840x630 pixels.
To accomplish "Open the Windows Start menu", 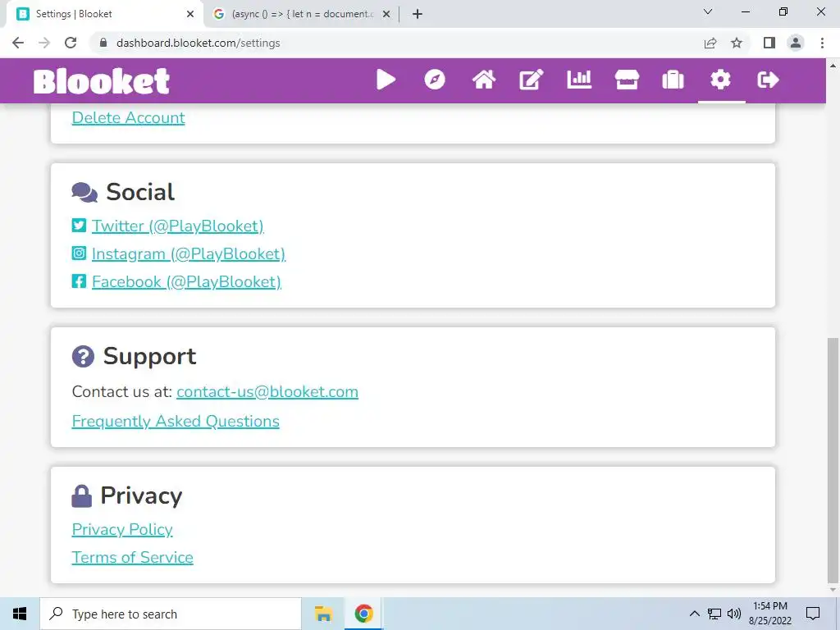I will [x=20, y=614].
